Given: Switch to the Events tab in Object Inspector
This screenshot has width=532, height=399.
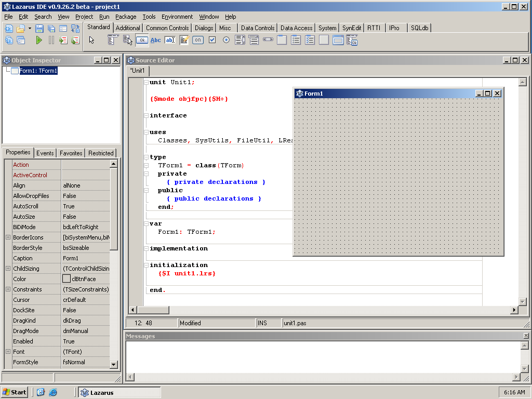Looking at the screenshot, I should click(45, 153).
